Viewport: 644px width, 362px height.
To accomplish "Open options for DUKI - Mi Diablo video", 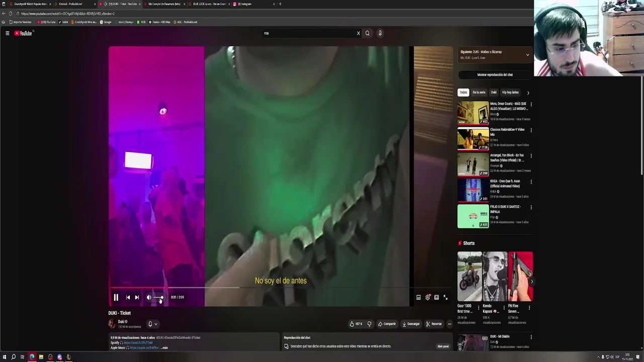I will coord(531,337).
